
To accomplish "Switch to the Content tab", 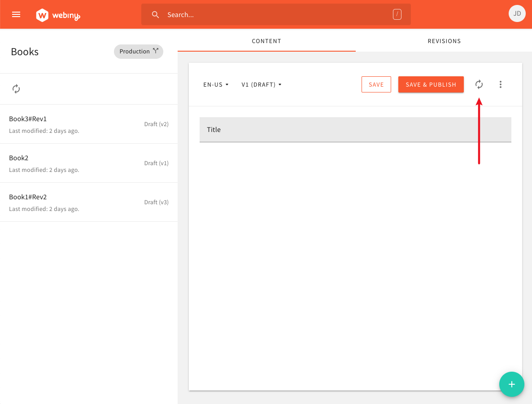I will (x=266, y=41).
